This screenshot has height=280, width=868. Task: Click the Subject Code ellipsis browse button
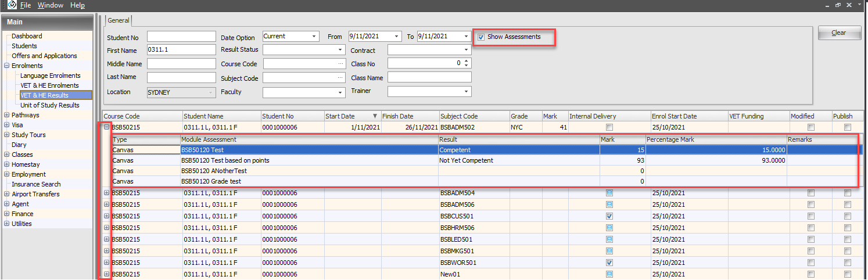[340, 78]
